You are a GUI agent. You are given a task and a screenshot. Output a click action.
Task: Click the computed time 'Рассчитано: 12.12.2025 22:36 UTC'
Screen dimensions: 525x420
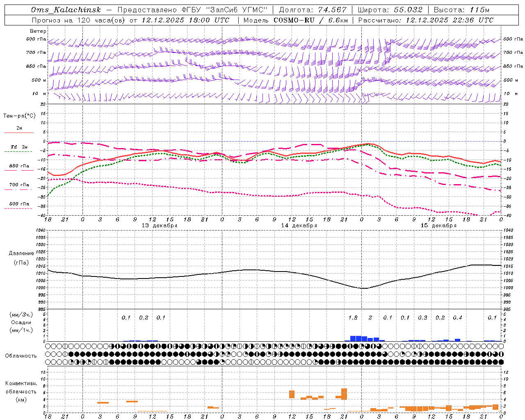click(x=426, y=20)
